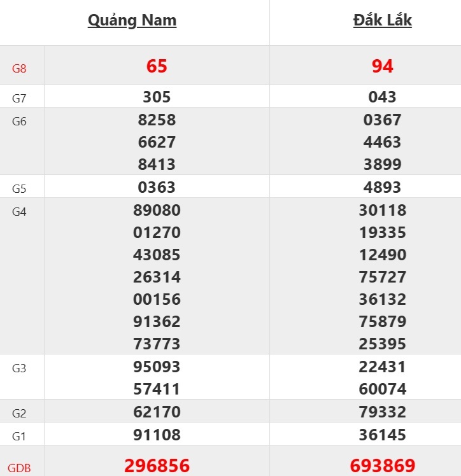Open the Quảng Nam province link
The height and width of the screenshot is (476, 461).
pos(132,20)
